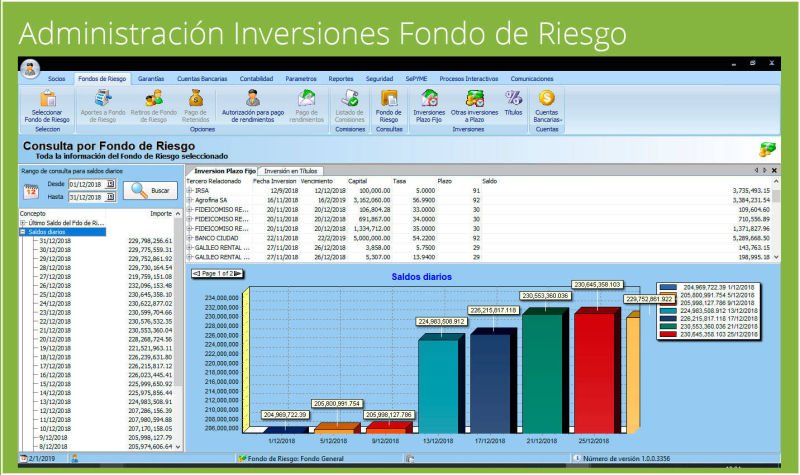Click the Vencimiento column header
800x475 pixels.
316,181
